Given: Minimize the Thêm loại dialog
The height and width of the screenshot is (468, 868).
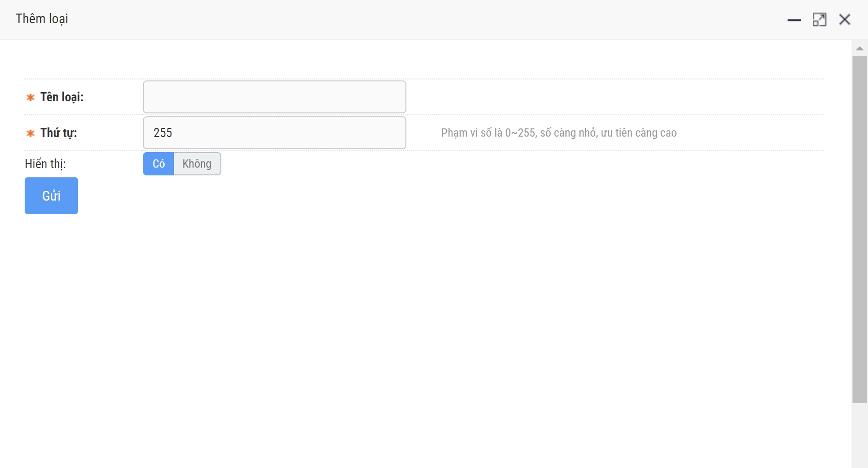Looking at the screenshot, I should point(794,20).
